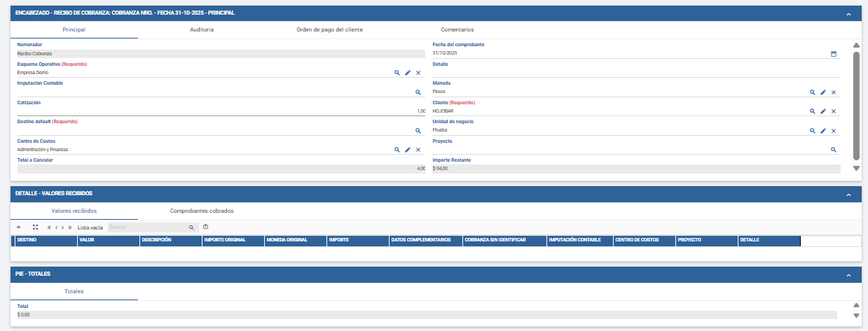The height and width of the screenshot is (331, 868).
Task: Click the Importe Restante $ 04,00 value
Action: [636, 169]
